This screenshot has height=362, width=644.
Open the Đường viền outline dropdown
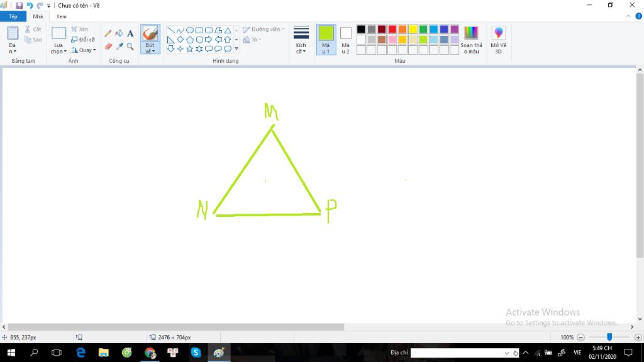[x=264, y=30]
